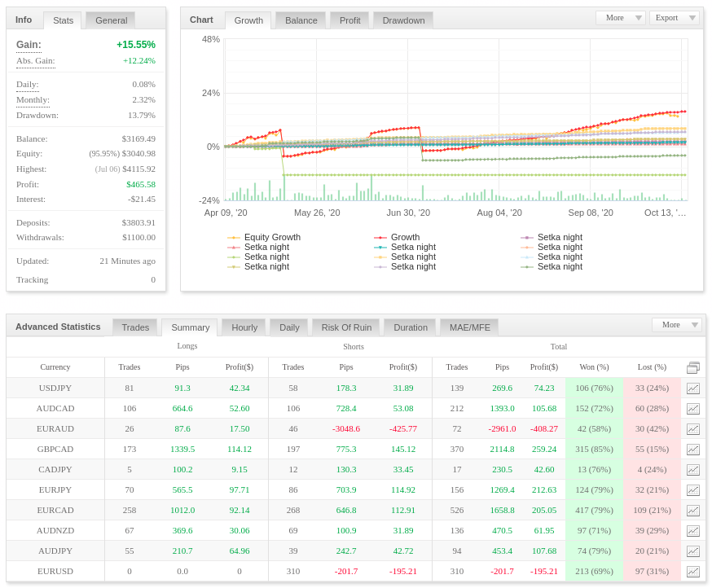
Task: Toggle the Equity Growth legend series
Action: tap(264, 237)
